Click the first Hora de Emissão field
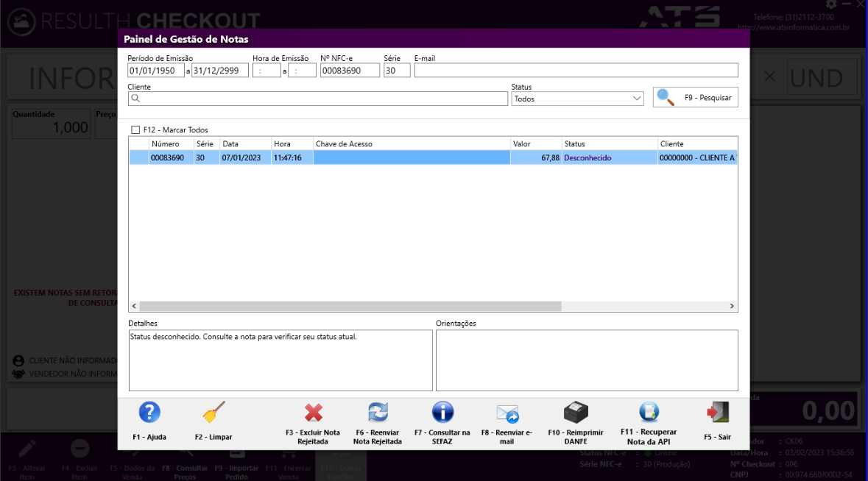This screenshot has width=868, height=481. tap(267, 71)
